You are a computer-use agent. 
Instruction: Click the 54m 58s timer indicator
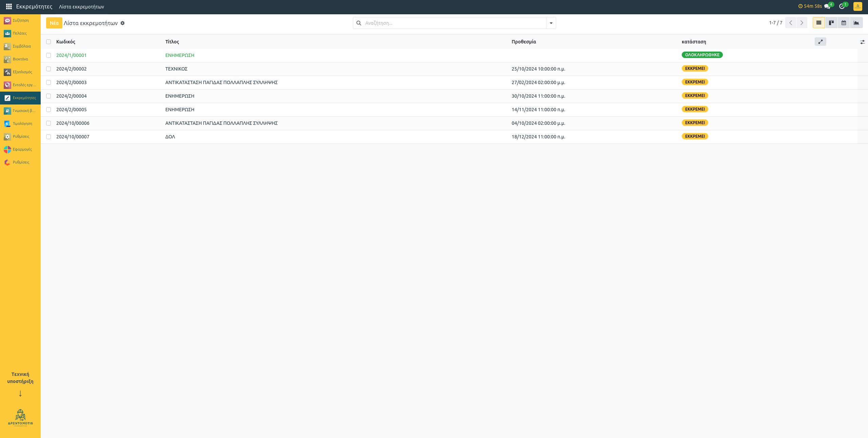810,6
